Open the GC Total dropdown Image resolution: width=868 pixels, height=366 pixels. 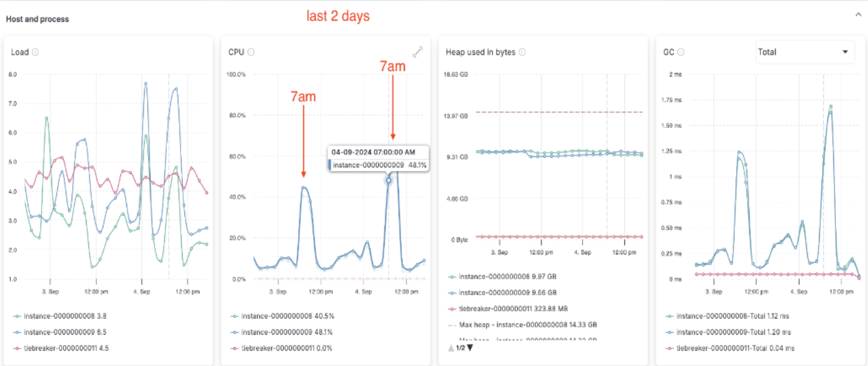pos(805,52)
